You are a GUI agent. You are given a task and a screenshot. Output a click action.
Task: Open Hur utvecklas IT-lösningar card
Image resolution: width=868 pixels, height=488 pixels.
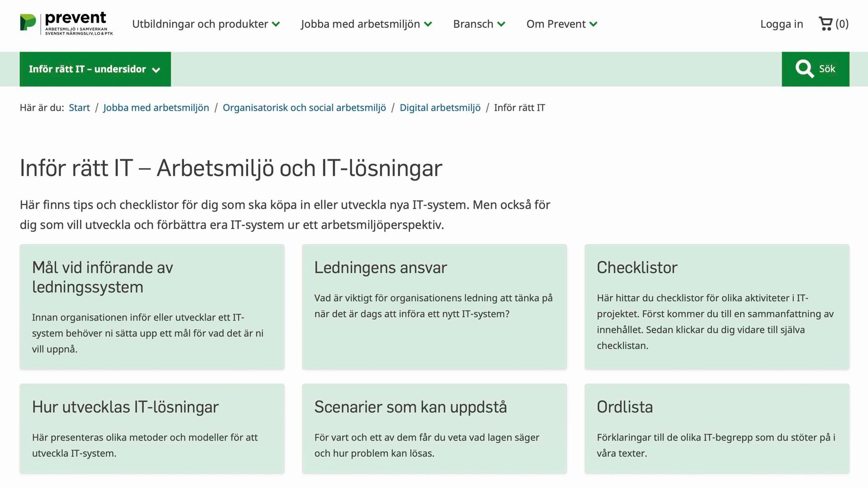click(152, 428)
